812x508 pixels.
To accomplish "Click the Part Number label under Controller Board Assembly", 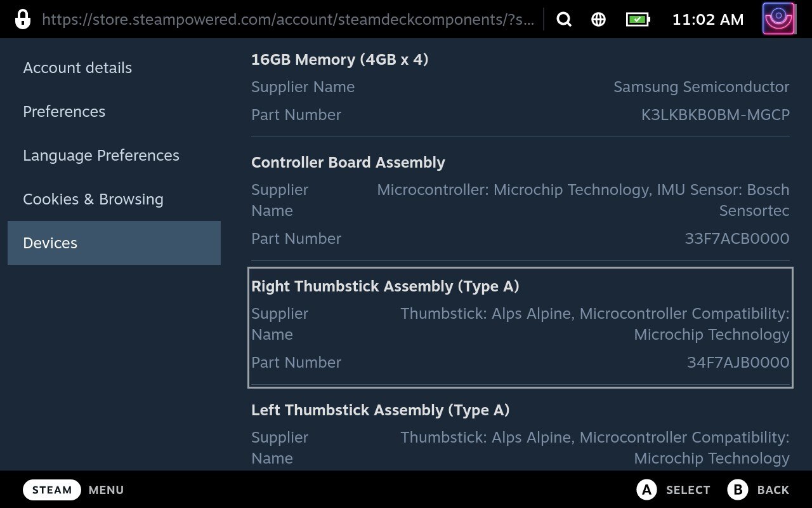I will (296, 239).
